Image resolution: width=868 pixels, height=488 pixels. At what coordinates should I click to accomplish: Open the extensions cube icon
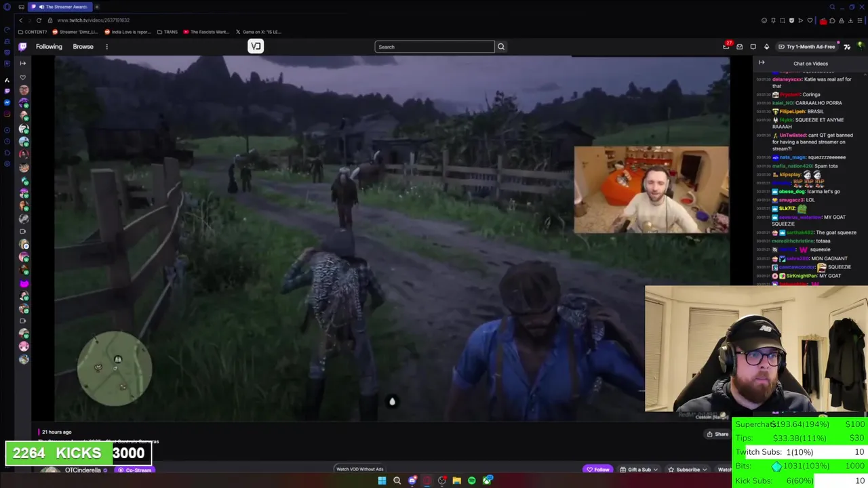(x=832, y=20)
